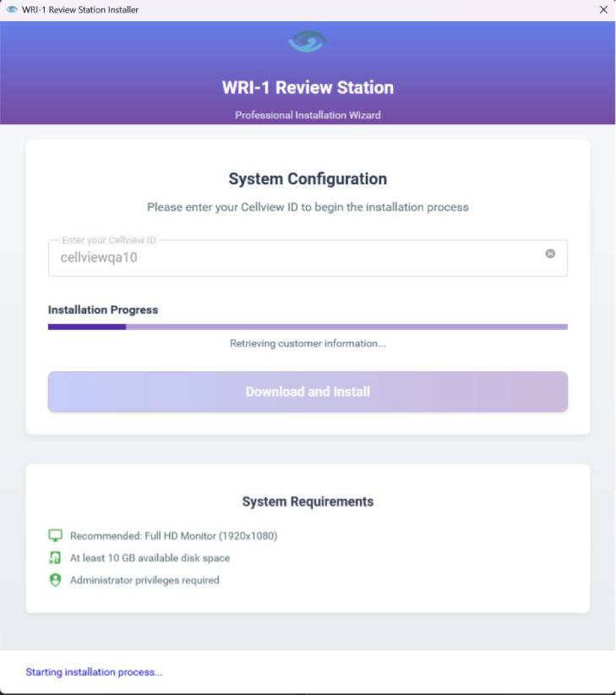Click the "System Requirements" heading
The height and width of the screenshot is (695, 616).
pyautogui.click(x=308, y=501)
